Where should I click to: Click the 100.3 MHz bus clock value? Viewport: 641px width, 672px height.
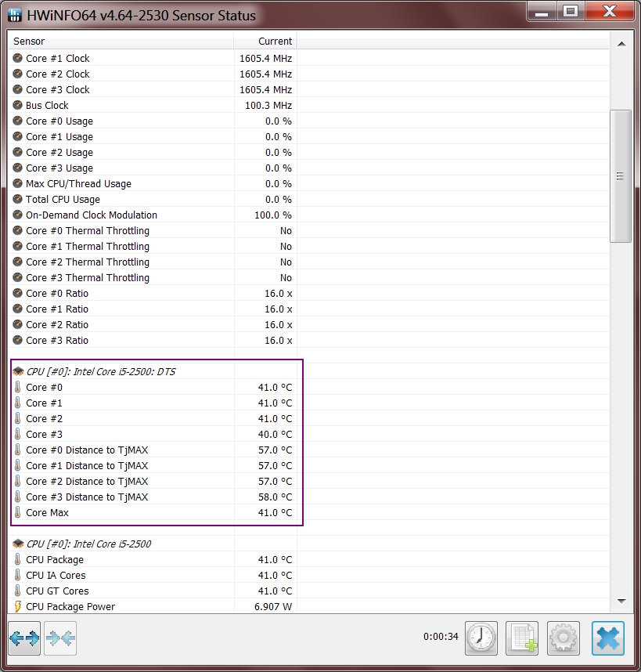coord(268,105)
